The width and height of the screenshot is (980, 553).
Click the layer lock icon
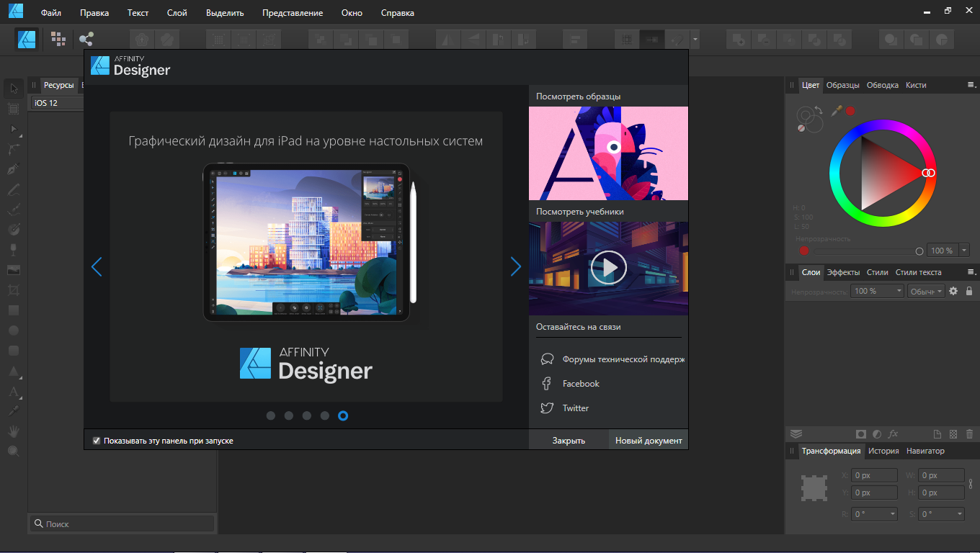[968, 291]
